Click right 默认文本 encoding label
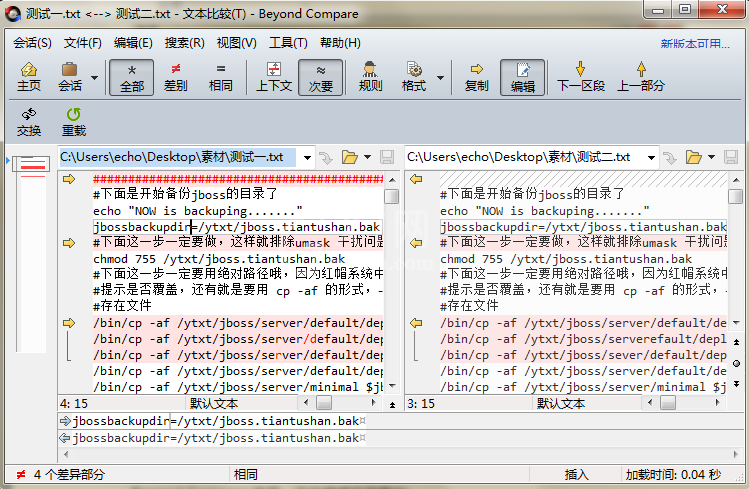This screenshot has height=489, width=749. [x=560, y=404]
